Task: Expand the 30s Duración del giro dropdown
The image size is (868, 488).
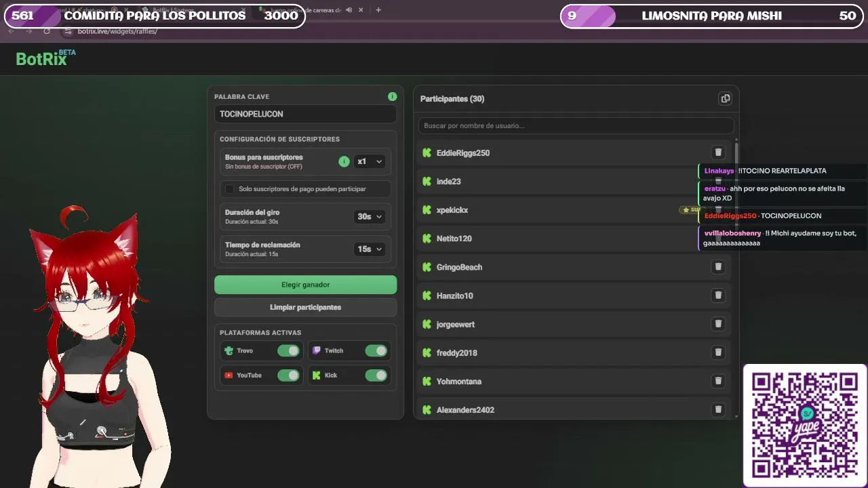Action: (x=370, y=216)
